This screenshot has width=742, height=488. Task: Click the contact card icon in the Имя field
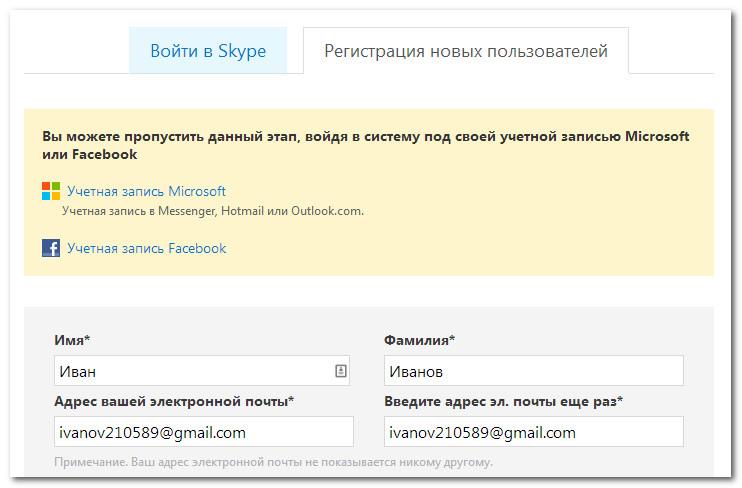click(340, 371)
